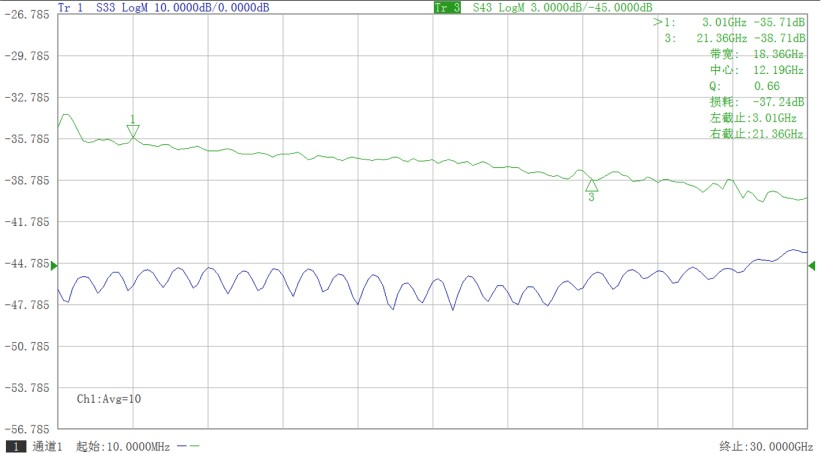Select the channel 1 indicator box
The height and width of the screenshot is (453, 821).
click(16, 446)
